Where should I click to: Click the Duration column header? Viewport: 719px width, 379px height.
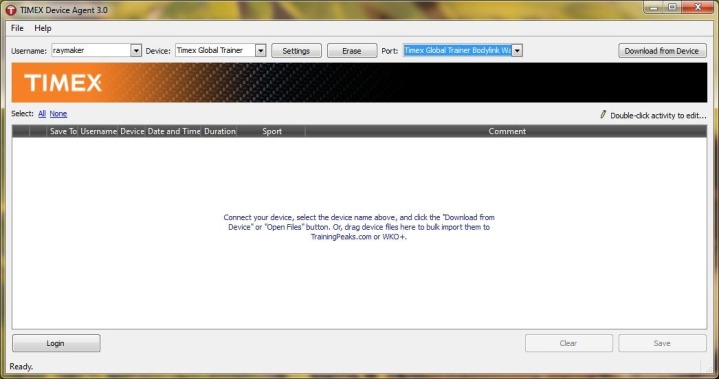click(x=220, y=131)
